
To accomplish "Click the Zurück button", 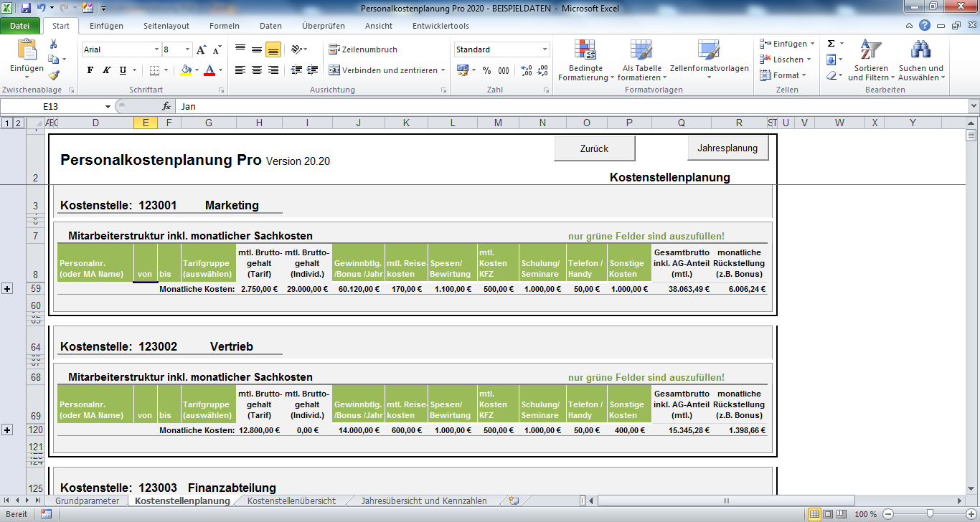I will point(594,148).
